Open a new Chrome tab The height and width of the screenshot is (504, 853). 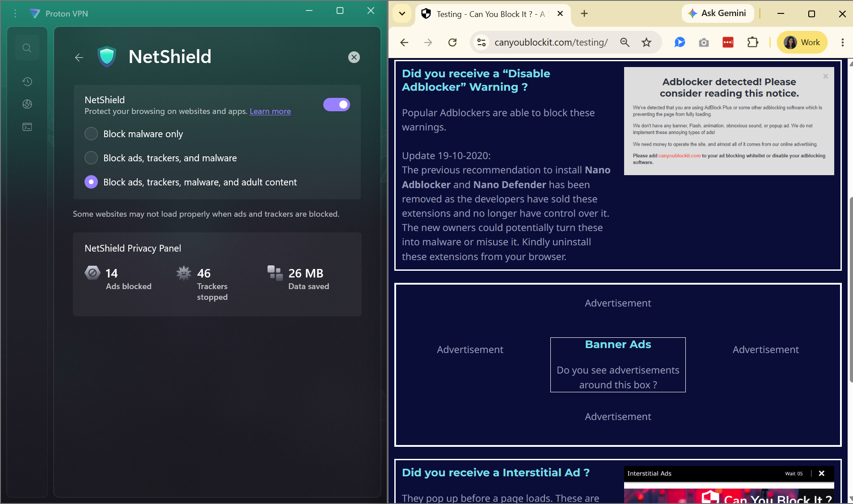tap(584, 14)
